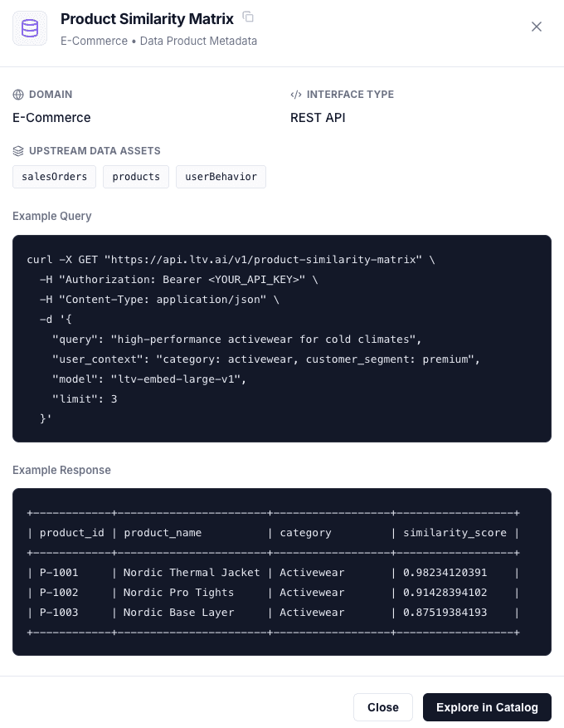This screenshot has height=728, width=564.
Task: Select the userBehavior upstream asset chip
Action: click(221, 177)
